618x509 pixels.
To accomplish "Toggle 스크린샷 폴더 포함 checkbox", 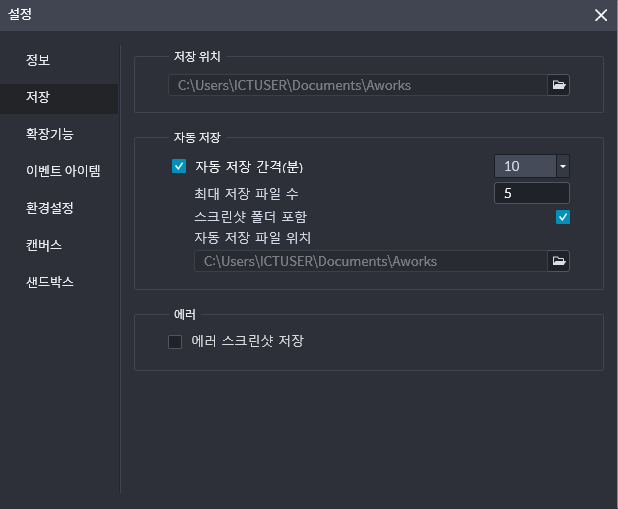I will tap(562, 217).
